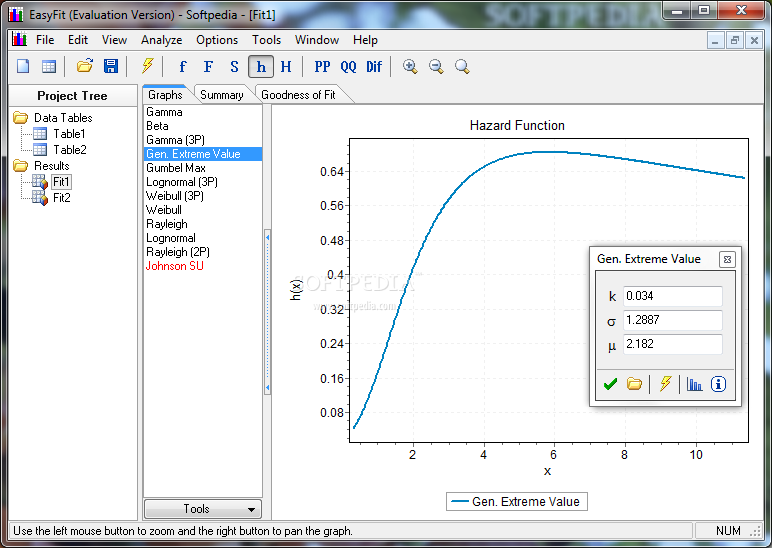Viewport: 772px width, 548px height.
Task: Open the Analyze menu
Action: pos(161,40)
